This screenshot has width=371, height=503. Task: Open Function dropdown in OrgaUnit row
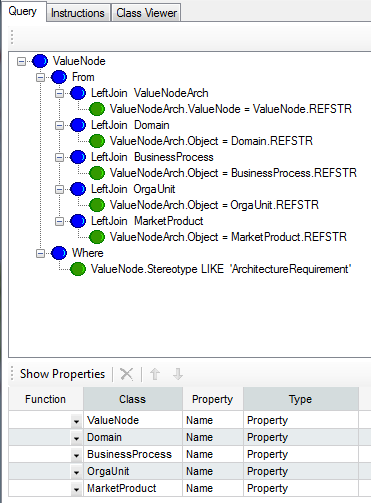tap(76, 472)
